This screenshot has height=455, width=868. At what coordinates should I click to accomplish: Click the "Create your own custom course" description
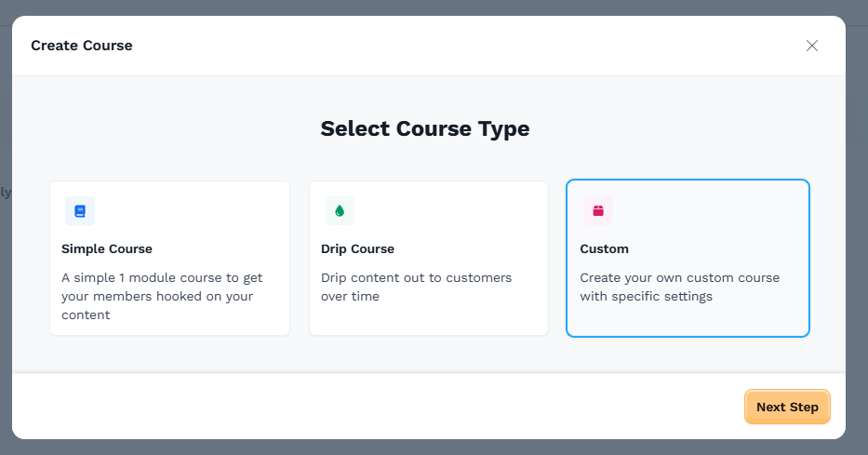[679, 277]
